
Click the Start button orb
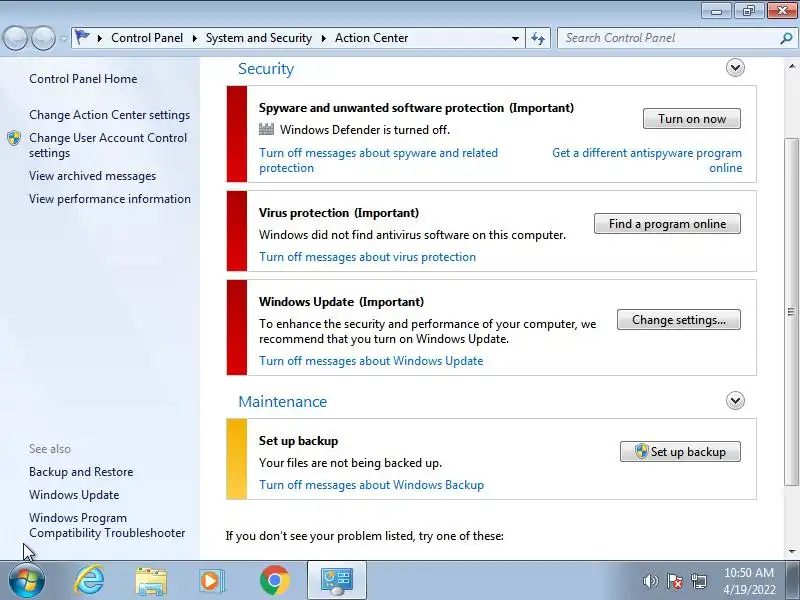[x=26, y=581]
